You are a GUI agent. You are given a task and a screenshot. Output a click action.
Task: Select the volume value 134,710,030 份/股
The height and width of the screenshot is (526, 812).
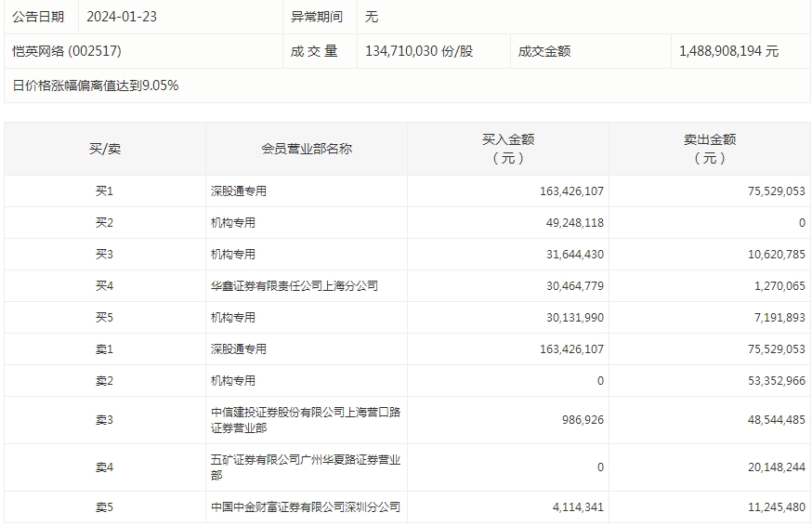pyautogui.click(x=419, y=51)
